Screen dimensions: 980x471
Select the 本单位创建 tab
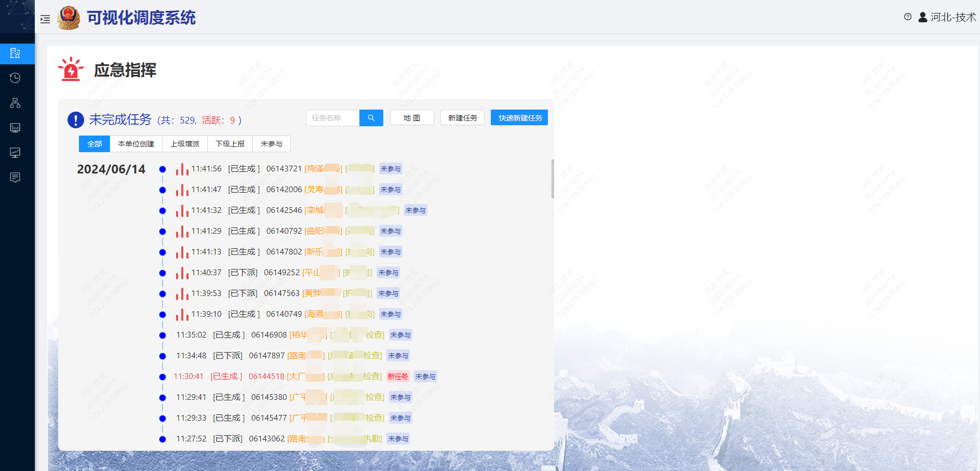point(136,144)
